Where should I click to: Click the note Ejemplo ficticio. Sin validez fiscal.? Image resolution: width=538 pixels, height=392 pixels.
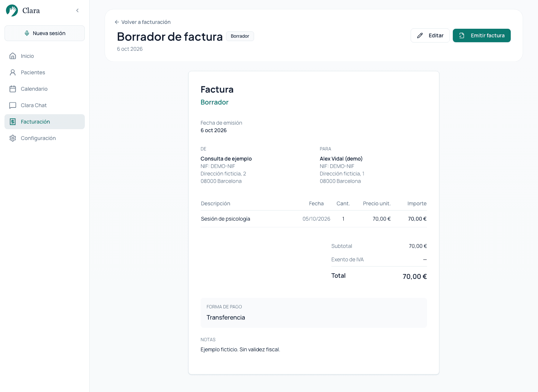tap(240, 349)
